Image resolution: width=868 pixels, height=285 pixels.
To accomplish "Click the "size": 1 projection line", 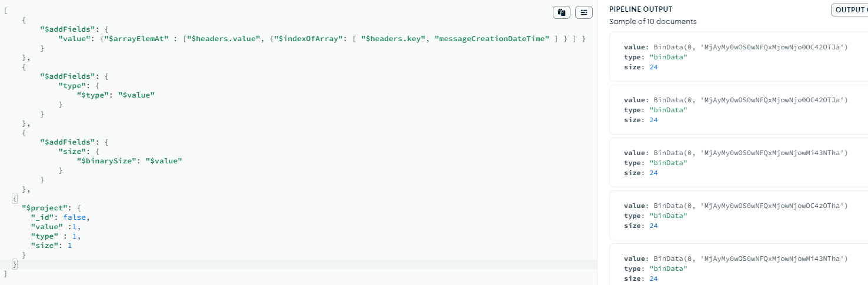I will point(51,246).
